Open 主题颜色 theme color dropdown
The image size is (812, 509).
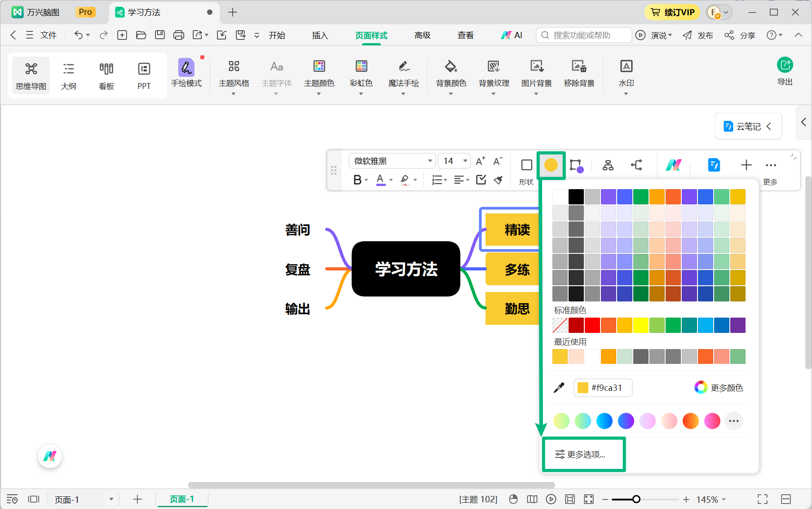[319, 76]
